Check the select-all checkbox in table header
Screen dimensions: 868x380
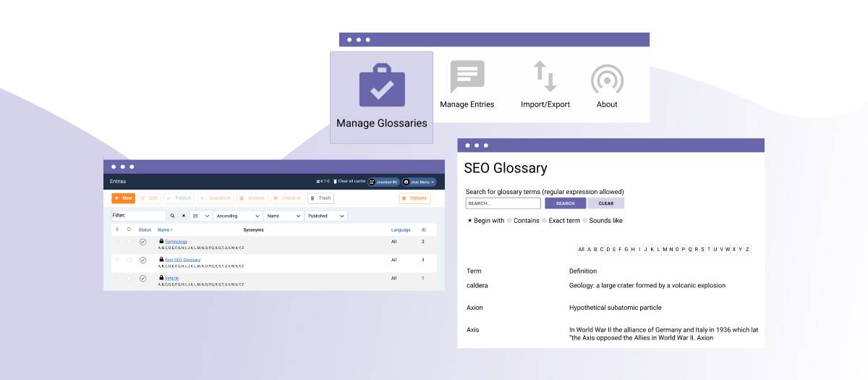(x=129, y=229)
